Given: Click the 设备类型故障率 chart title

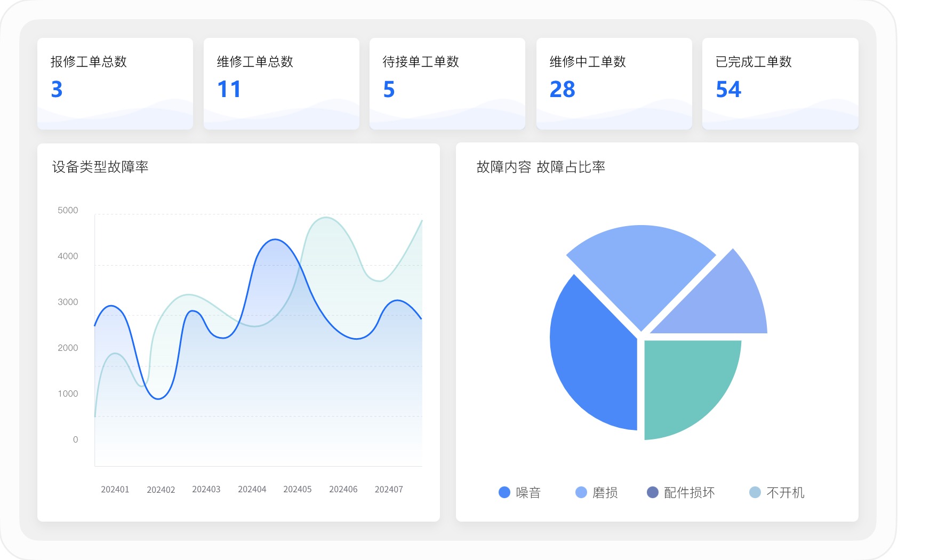Looking at the screenshot, I should click(100, 167).
